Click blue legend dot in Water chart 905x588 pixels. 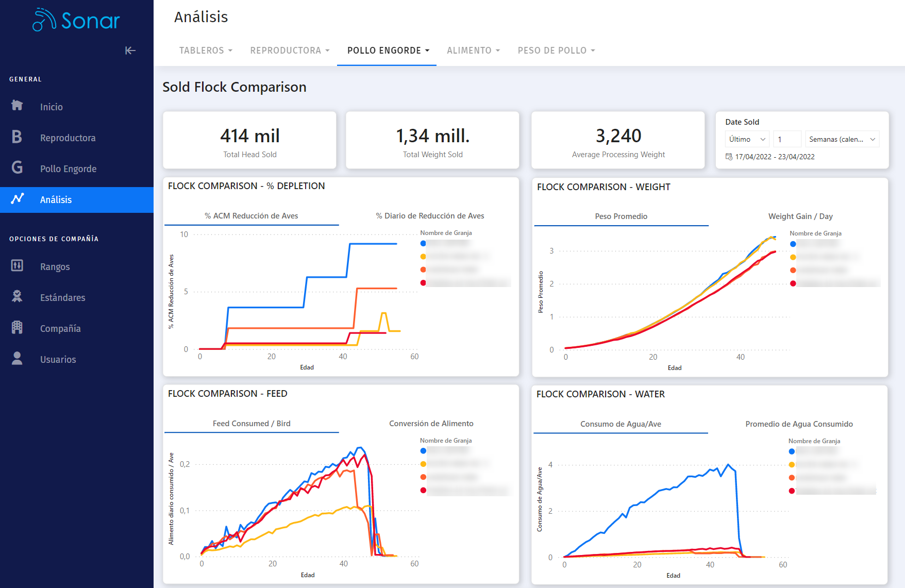pyautogui.click(x=792, y=451)
